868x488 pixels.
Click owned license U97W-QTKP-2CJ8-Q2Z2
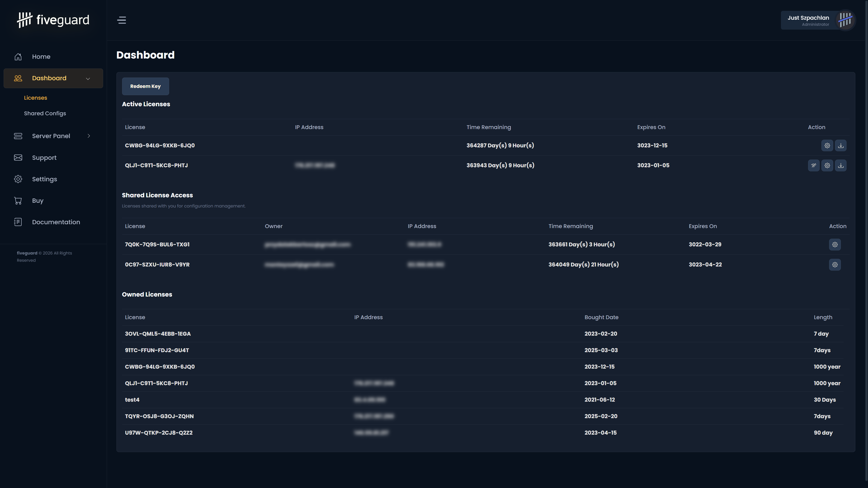tap(159, 433)
